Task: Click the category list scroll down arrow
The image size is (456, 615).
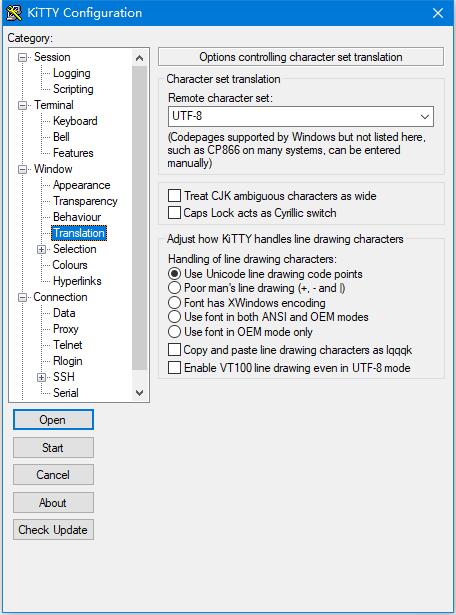Action: (140, 393)
